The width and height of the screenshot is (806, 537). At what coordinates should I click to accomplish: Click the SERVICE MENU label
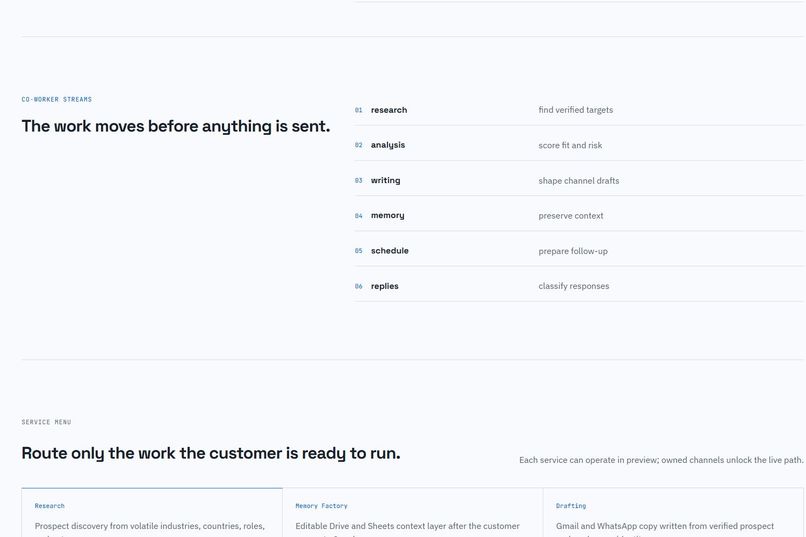pos(46,422)
